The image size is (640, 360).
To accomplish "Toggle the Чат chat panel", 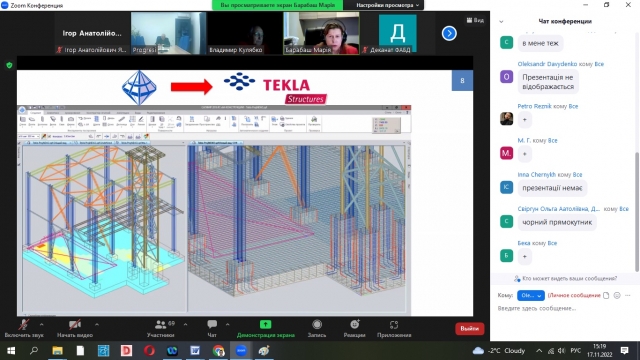I will (212, 329).
